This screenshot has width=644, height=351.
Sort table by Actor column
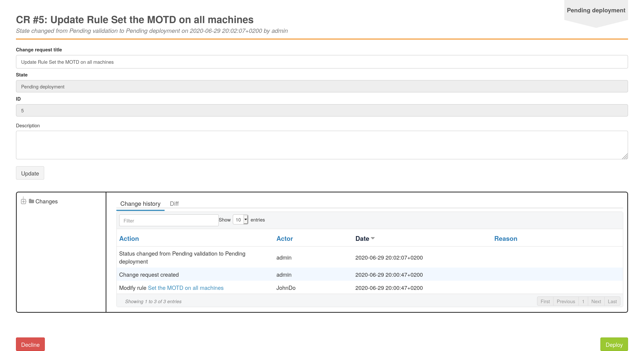point(285,238)
